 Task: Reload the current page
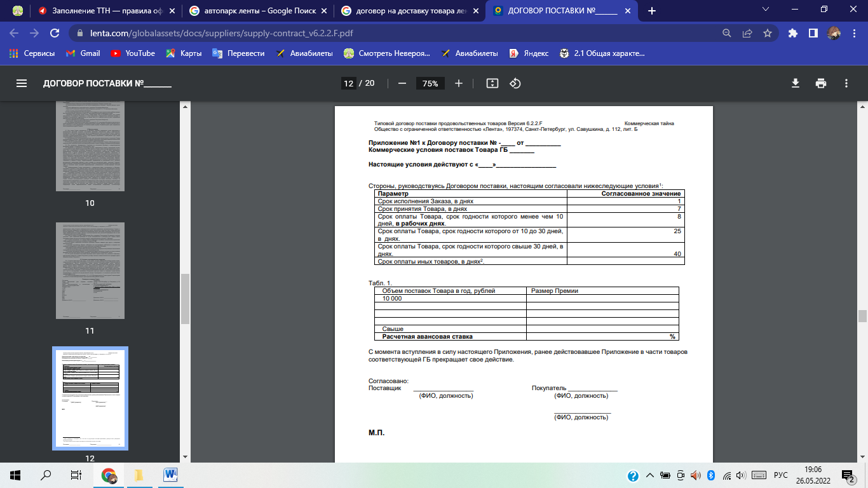pos(55,33)
